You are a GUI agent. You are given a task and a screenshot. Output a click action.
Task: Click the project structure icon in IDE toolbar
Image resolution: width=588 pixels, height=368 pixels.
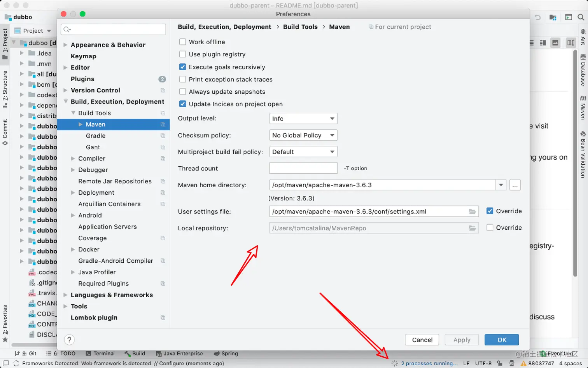(553, 17)
